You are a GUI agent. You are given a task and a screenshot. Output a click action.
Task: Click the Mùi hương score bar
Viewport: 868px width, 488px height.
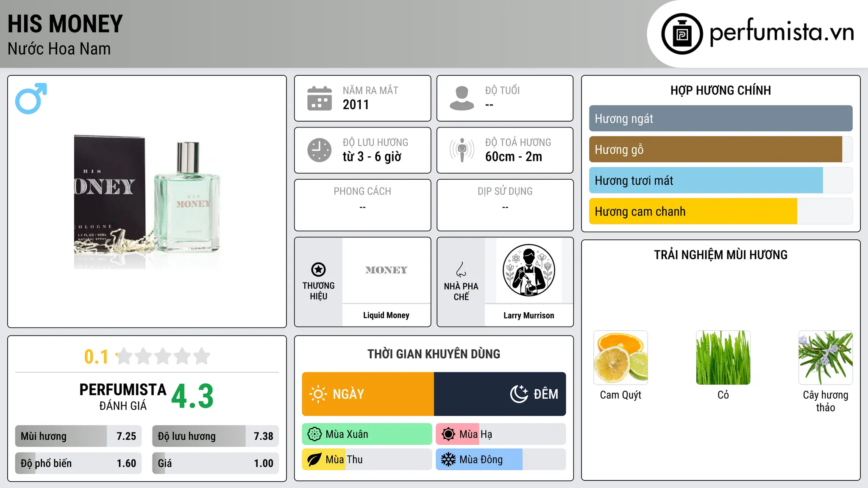(x=78, y=436)
